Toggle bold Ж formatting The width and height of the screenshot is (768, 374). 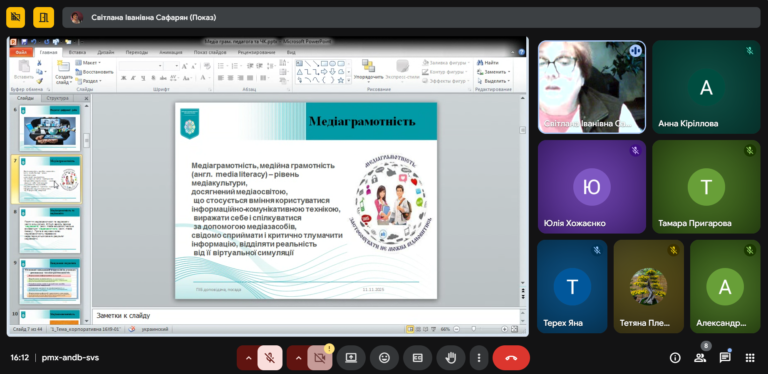[123, 78]
